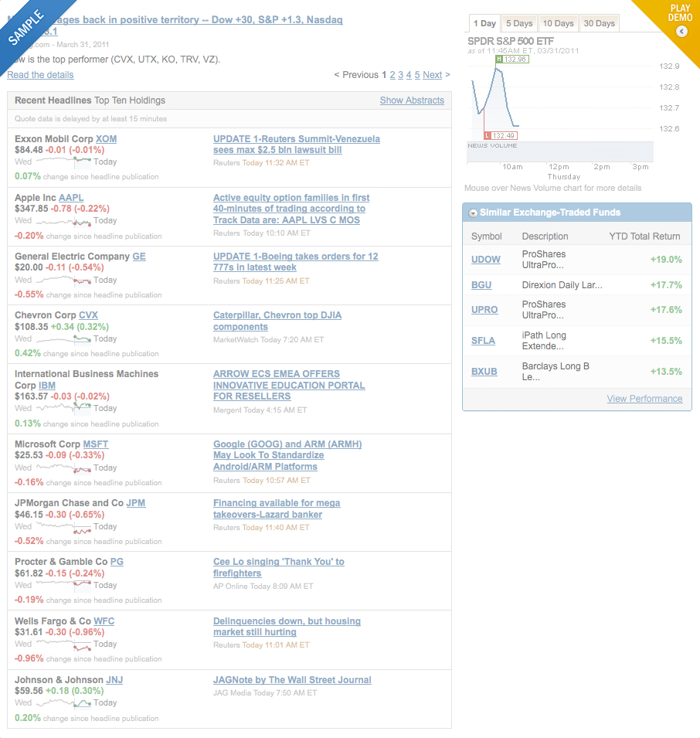Viewport: 700px width, 738px height.
Task: Open the Active equity option families headline
Action: [x=291, y=209]
